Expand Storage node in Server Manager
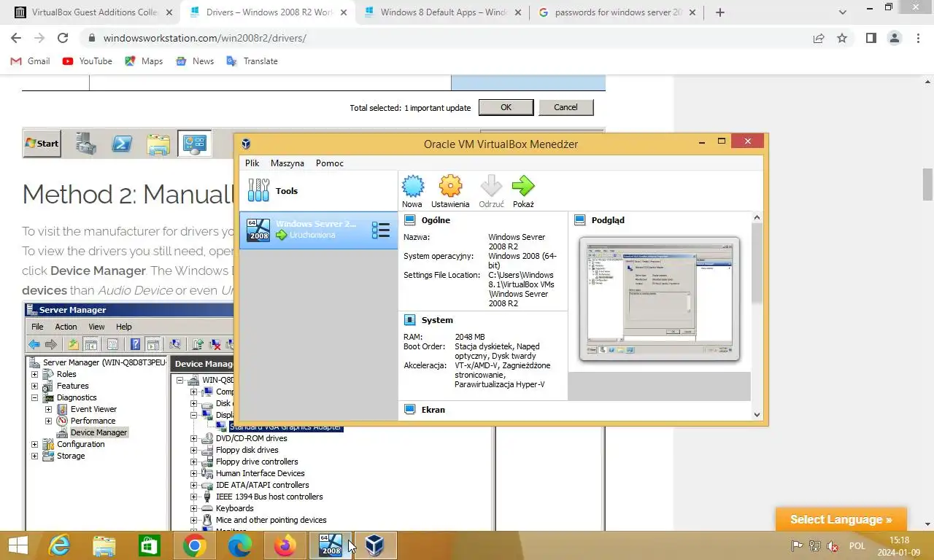Viewport: 934px width, 560px height. (x=34, y=456)
